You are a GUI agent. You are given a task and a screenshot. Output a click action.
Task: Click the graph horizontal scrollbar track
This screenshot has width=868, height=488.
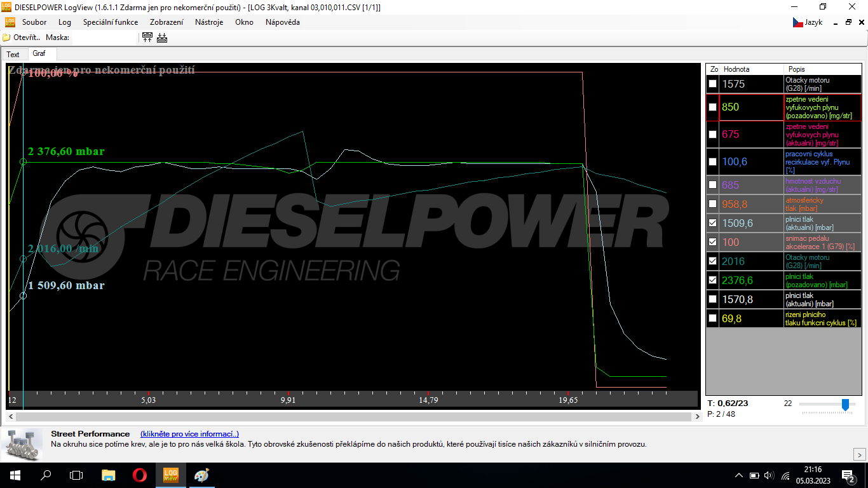pos(354,417)
